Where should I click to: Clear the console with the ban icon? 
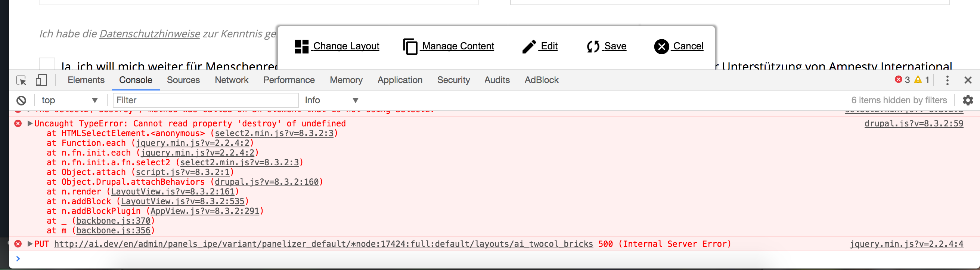click(21, 101)
